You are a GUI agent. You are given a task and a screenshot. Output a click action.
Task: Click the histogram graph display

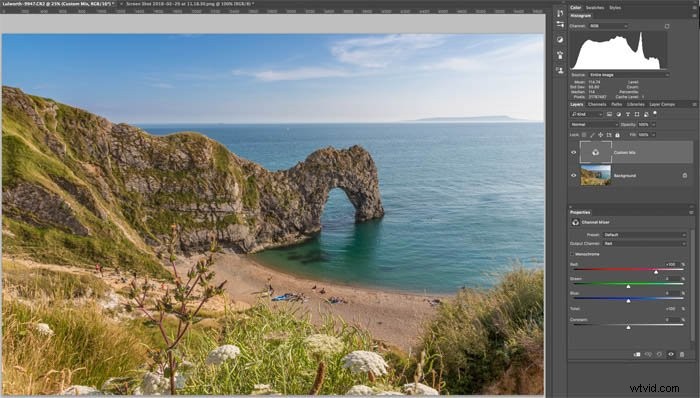(618, 50)
